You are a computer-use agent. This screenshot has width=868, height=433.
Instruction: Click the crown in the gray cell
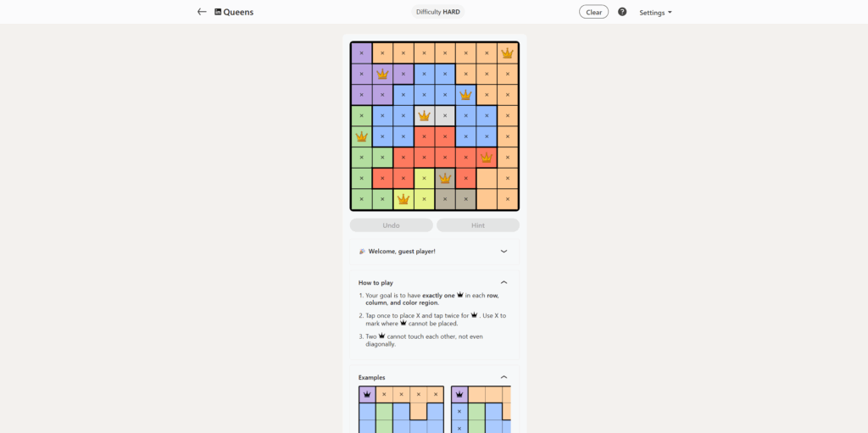424,115
